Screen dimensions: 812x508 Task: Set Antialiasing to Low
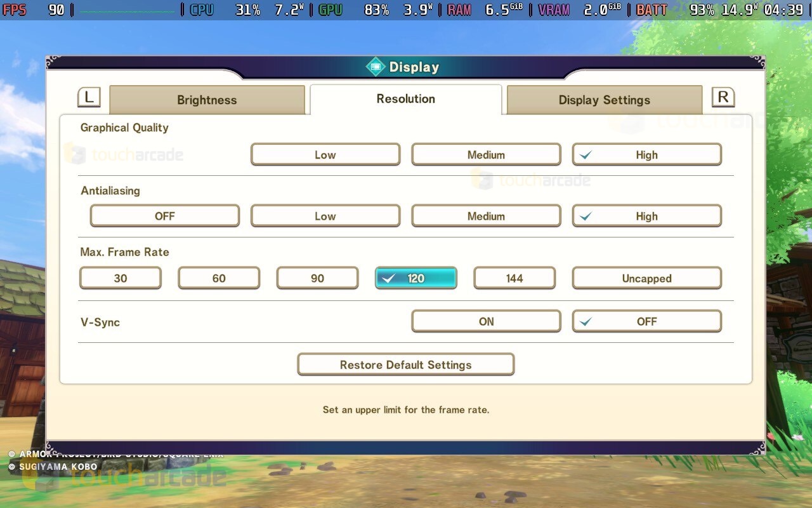pyautogui.click(x=325, y=216)
